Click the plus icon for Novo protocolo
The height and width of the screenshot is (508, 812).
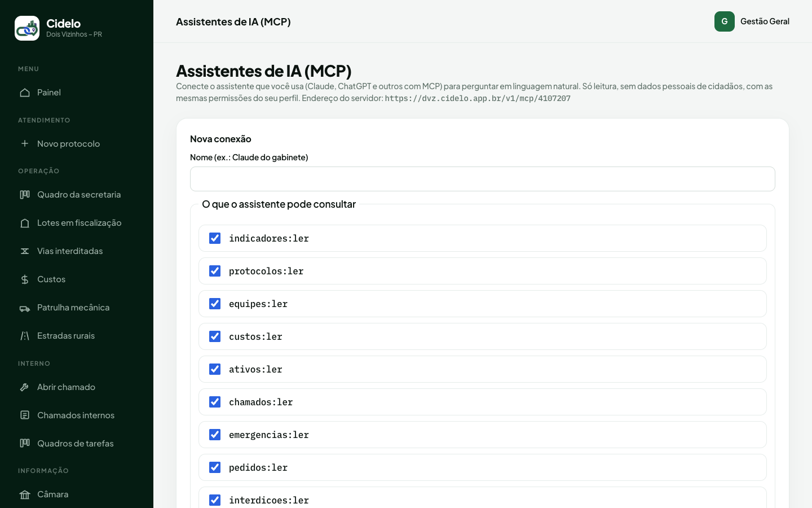point(25,143)
